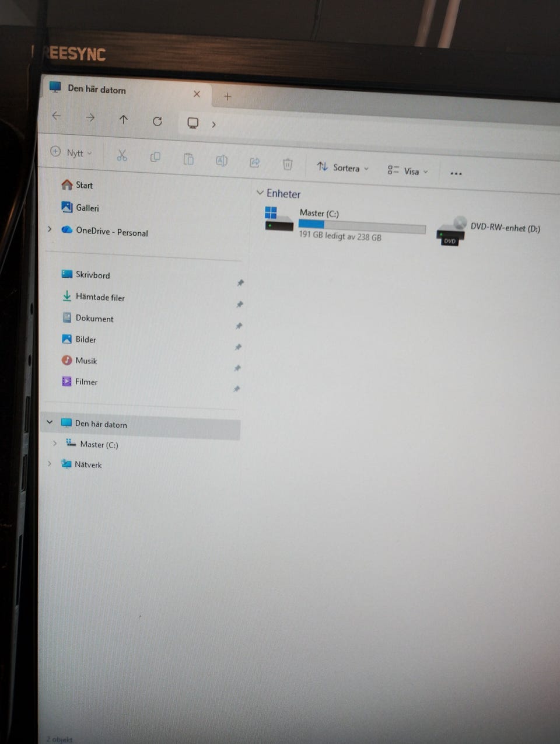Expand the Nätverk tree node

[50, 463]
